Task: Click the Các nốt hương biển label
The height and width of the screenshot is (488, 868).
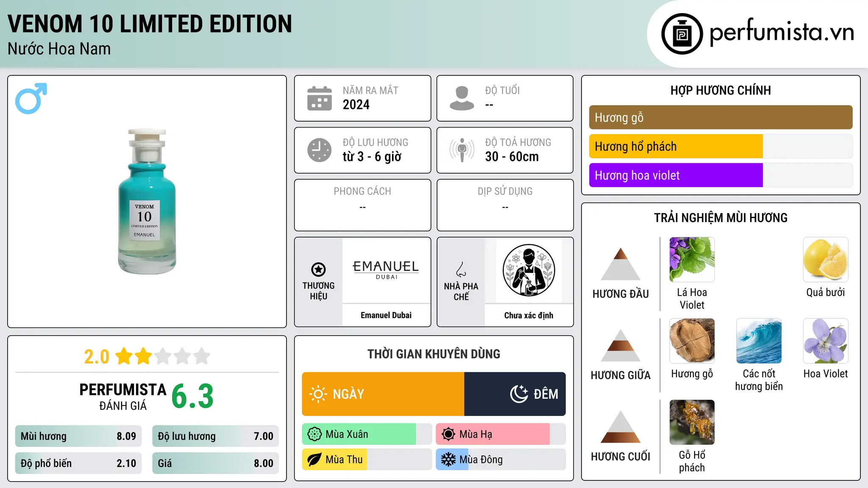Action: pos(759,380)
